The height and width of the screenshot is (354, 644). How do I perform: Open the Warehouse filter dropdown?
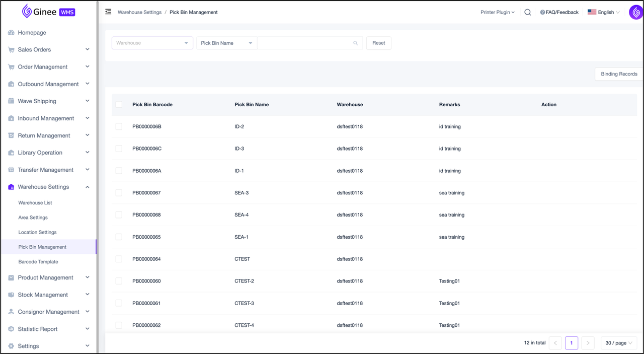click(x=152, y=43)
